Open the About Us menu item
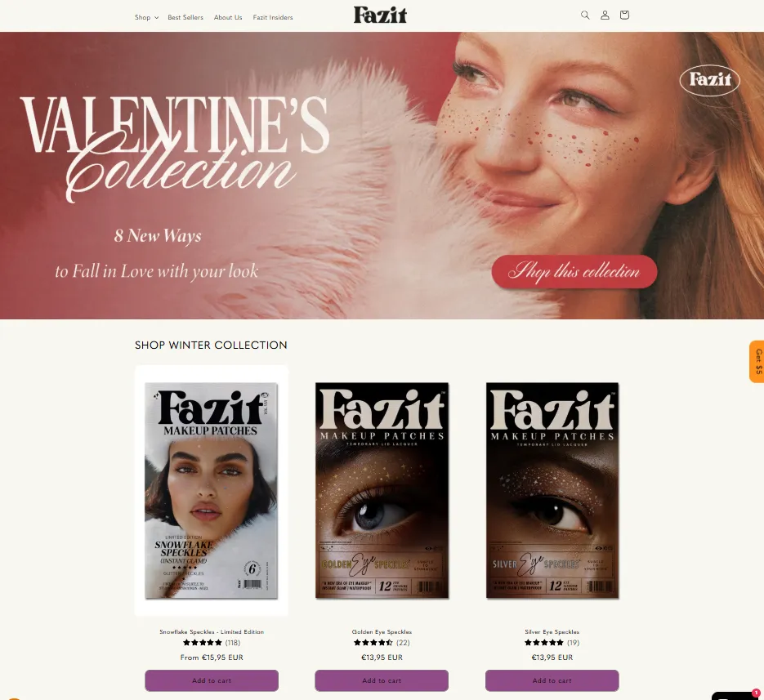 [x=227, y=17]
